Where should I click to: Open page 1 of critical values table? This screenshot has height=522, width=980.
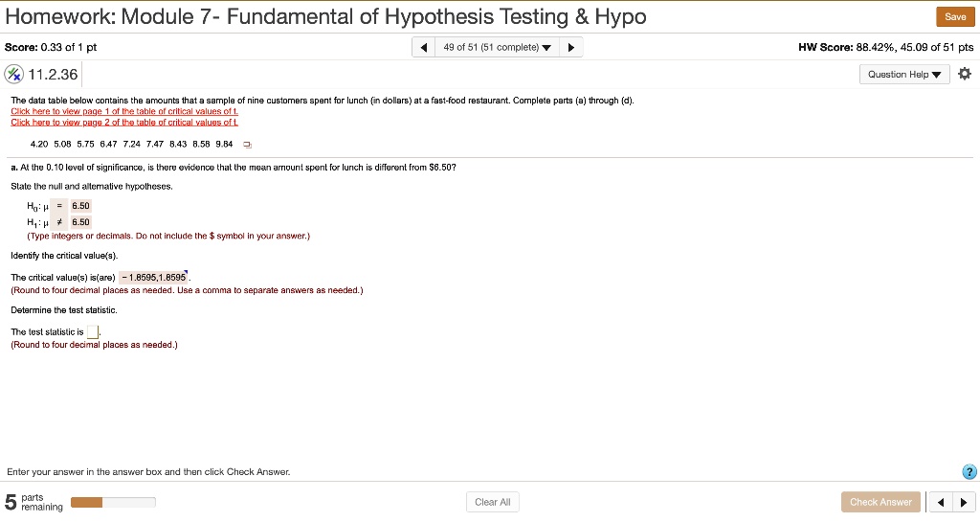(124, 111)
